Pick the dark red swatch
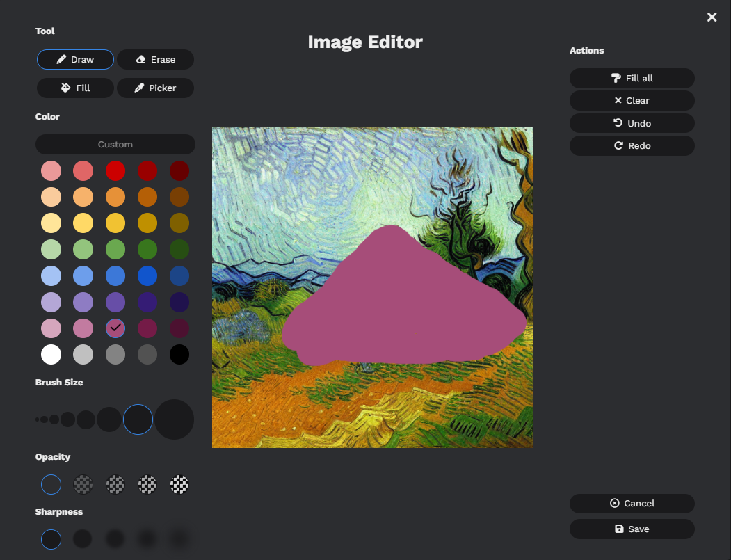Image resolution: width=731 pixels, height=560 pixels. pyautogui.click(x=147, y=170)
